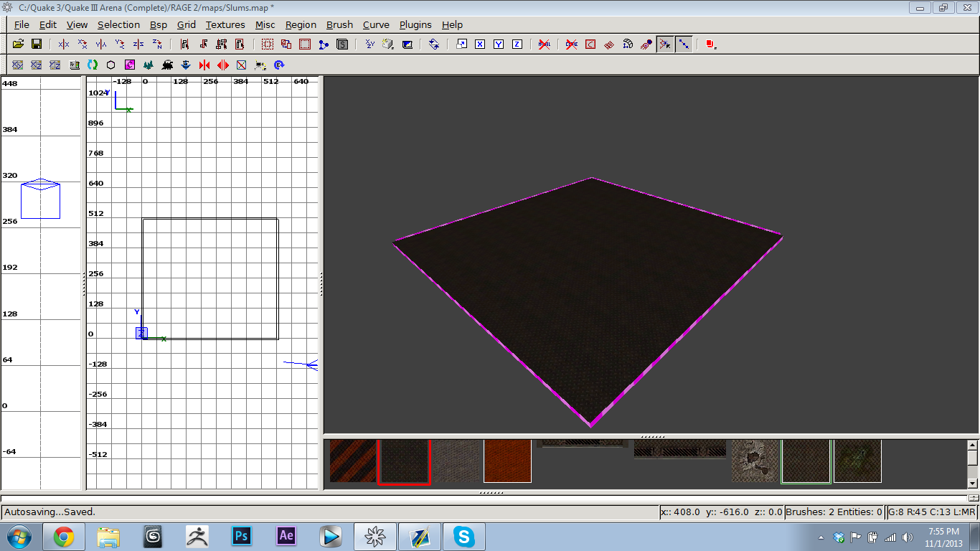Select the orange-black striped texture
Image resolution: width=980 pixels, height=551 pixels.
point(352,461)
